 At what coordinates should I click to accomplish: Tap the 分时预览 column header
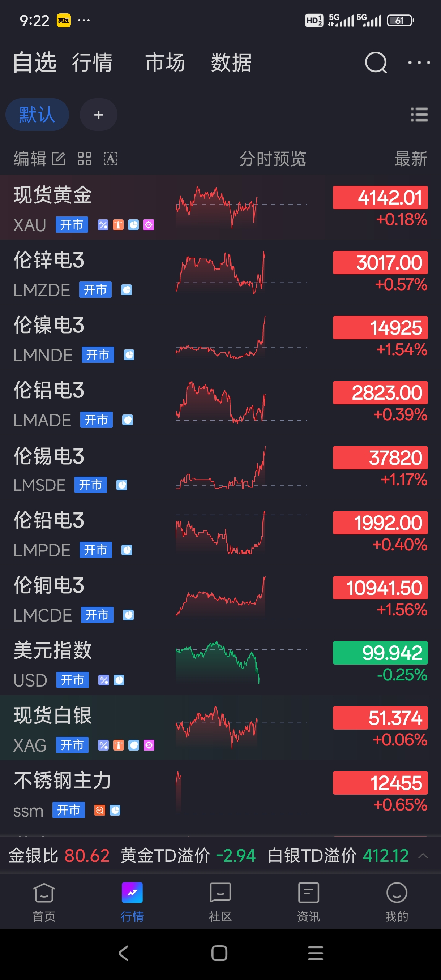point(273,159)
